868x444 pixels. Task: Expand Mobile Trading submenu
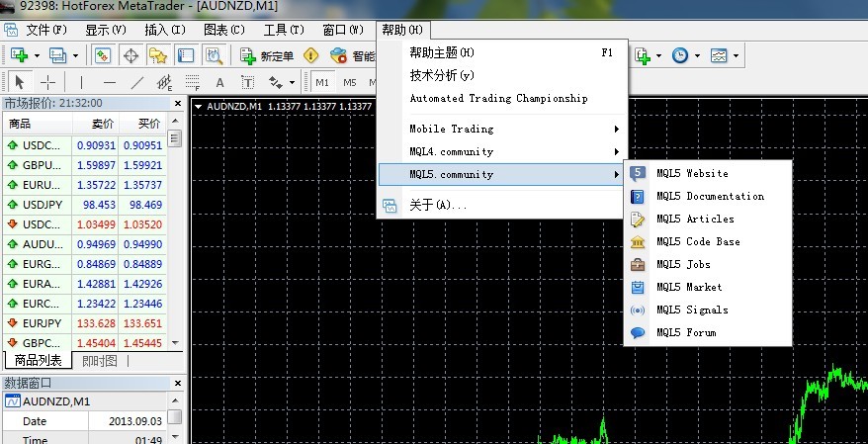502,129
